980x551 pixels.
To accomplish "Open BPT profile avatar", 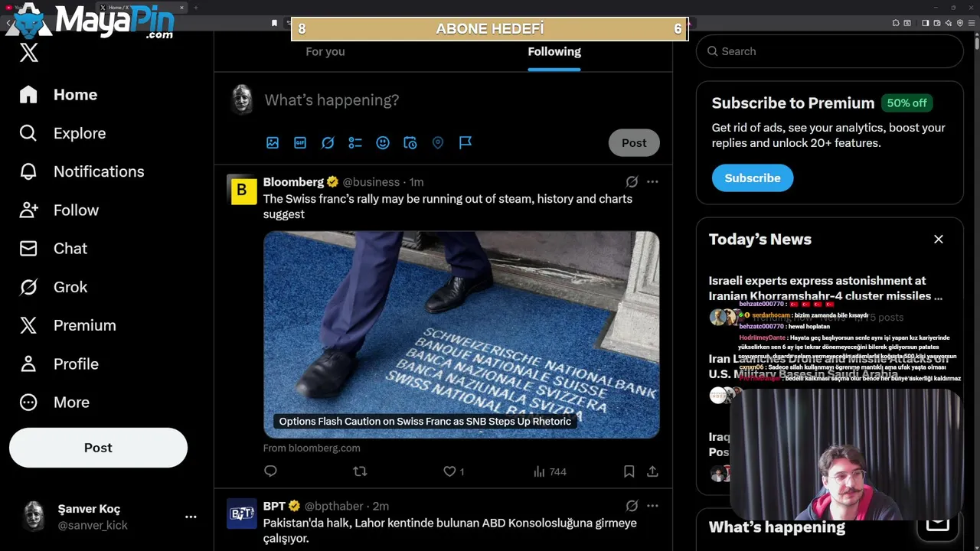I will 242,514.
